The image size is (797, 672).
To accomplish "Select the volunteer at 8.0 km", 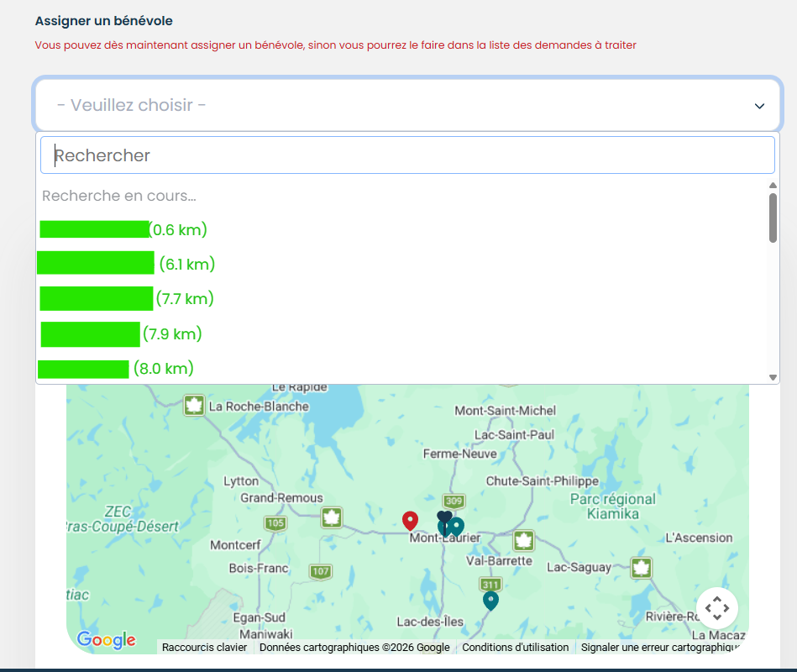I will [116, 368].
